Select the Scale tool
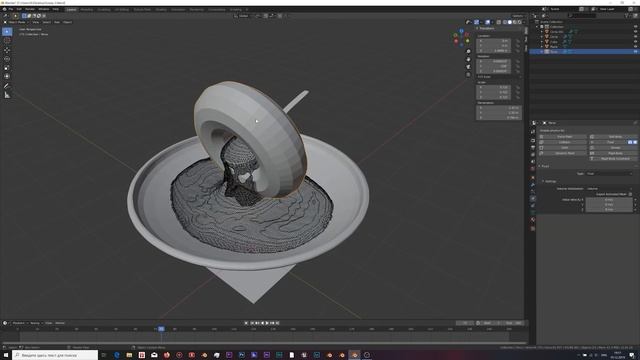The height and width of the screenshot is (360, 640). click(7, 67)
